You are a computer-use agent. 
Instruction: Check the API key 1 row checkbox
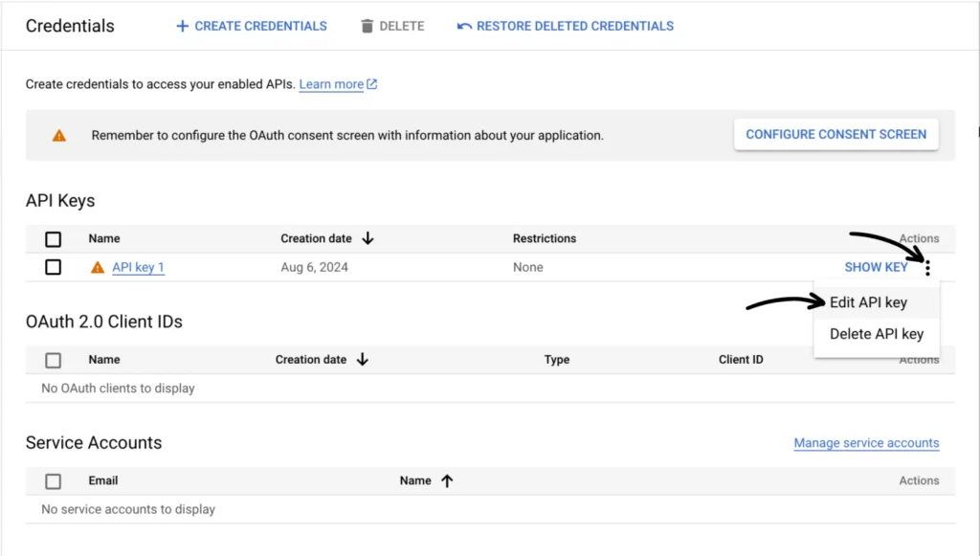54,268
